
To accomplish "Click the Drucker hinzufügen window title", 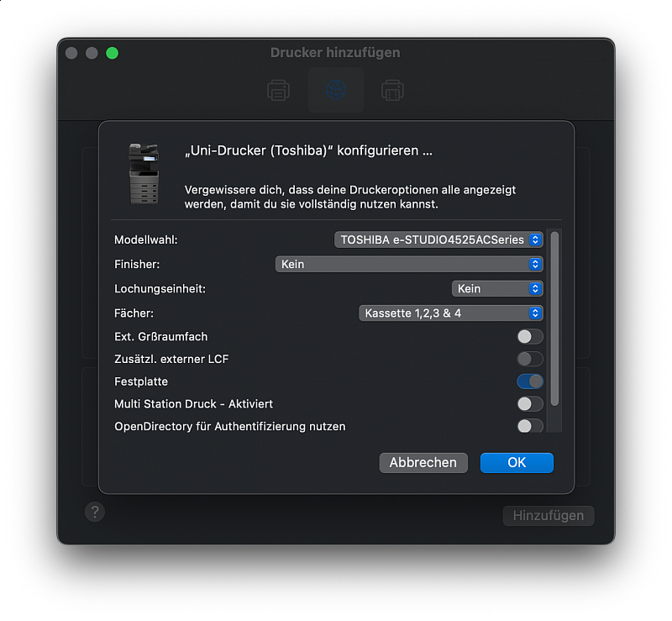I will [335, 52].
